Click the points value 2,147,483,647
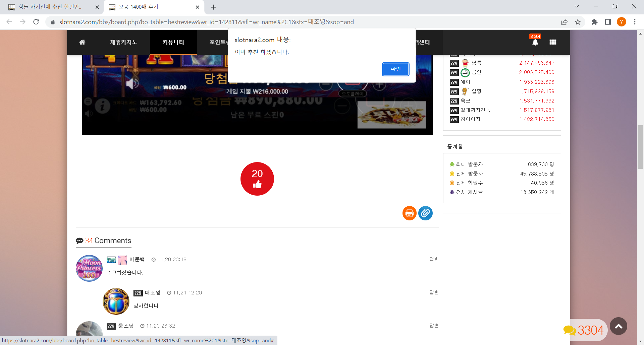The height and width of the screenshot is (345, 644). (537, 63)
